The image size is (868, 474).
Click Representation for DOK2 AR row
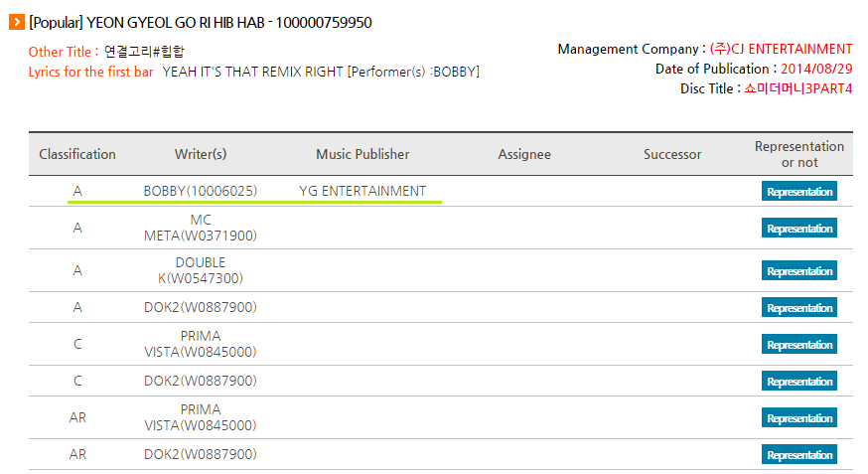798,454
